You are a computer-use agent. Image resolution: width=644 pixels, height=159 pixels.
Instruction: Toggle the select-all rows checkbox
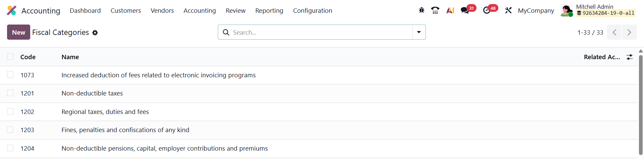pos(10,57)
